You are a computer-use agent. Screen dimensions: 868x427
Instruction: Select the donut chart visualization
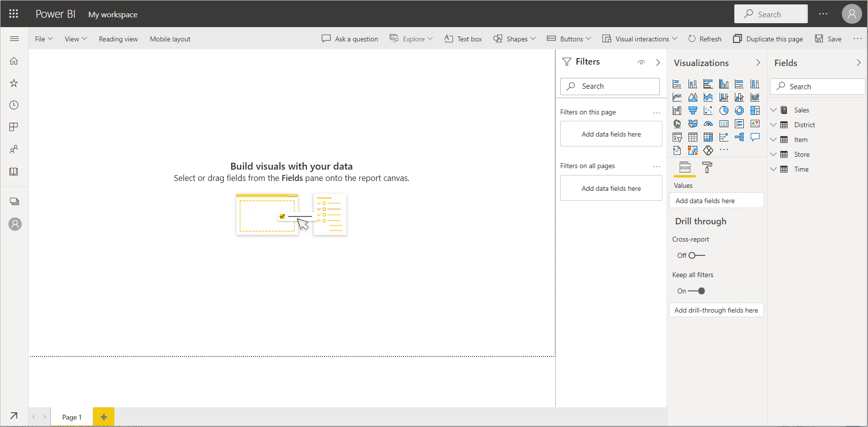(x=739, y=110)
